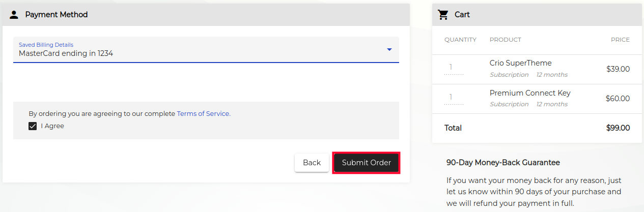Click the Submit Order button

[366, 163]
